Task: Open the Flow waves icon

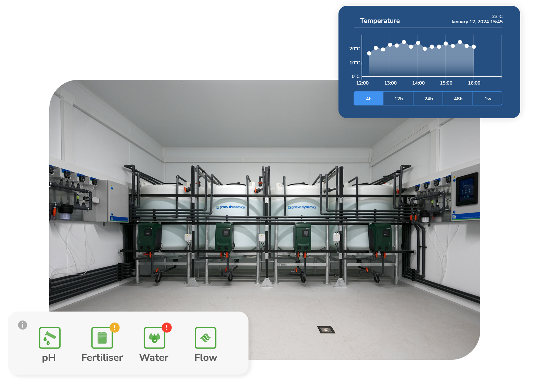Action: (x=205, y=338)
